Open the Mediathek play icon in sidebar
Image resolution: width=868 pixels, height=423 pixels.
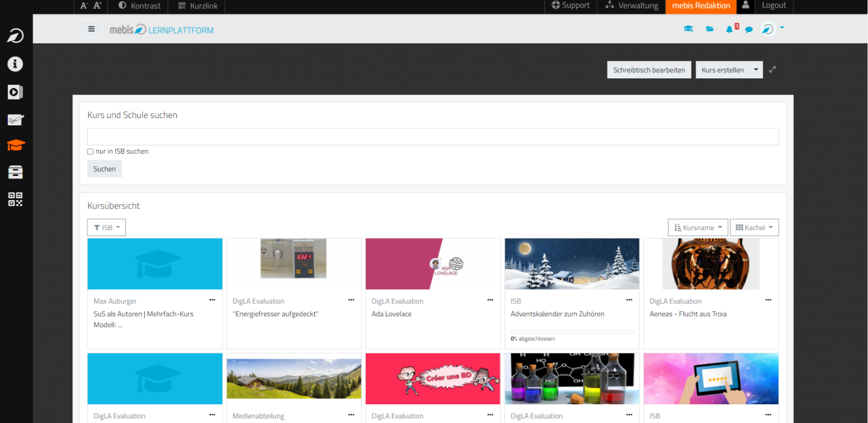pyautogui.click(x=16, y=92)
